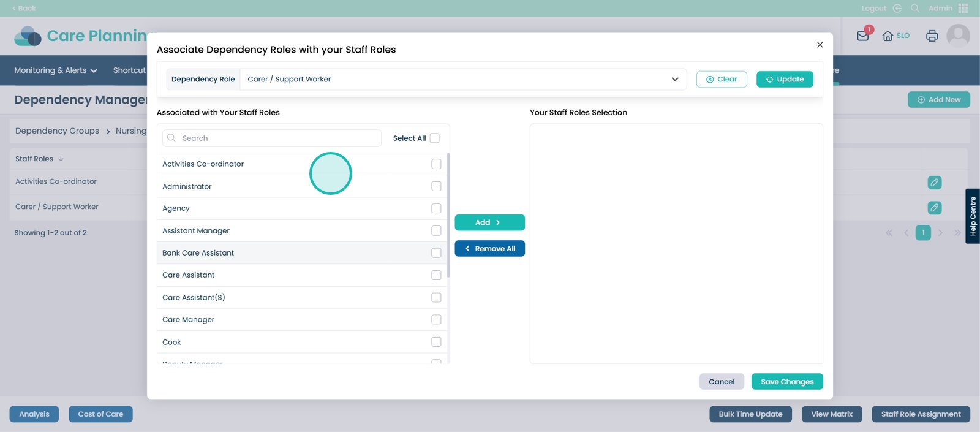
Task: Click edit pencil for Activities Co-ordinator row
Action: [934, 183]
